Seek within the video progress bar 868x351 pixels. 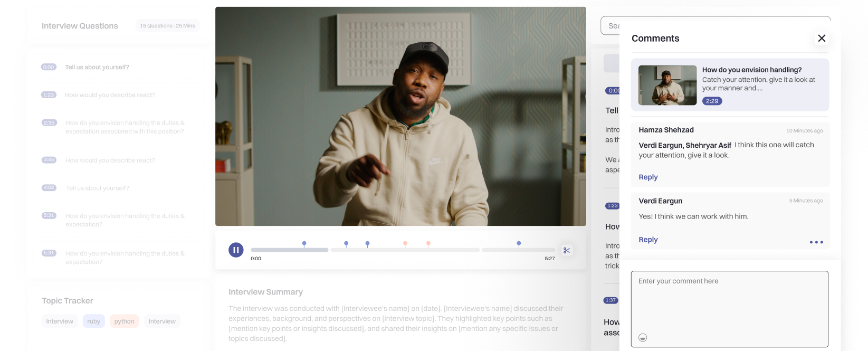tap(401, 250)
